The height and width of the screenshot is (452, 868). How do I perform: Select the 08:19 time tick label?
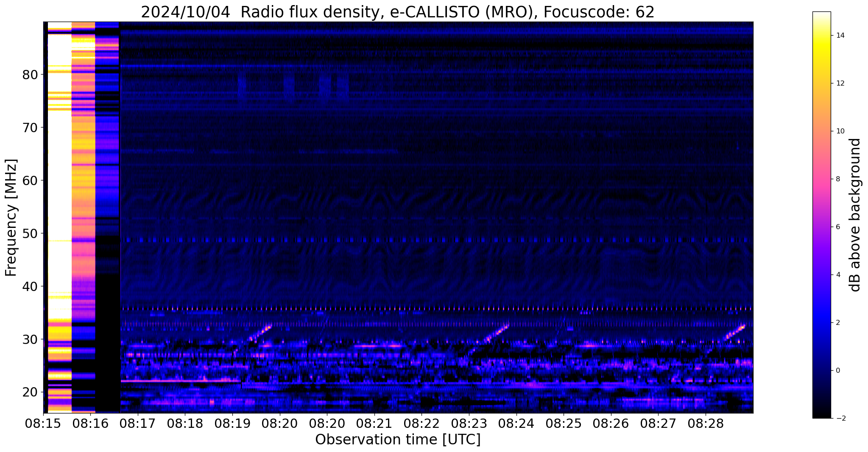[232, 424]
